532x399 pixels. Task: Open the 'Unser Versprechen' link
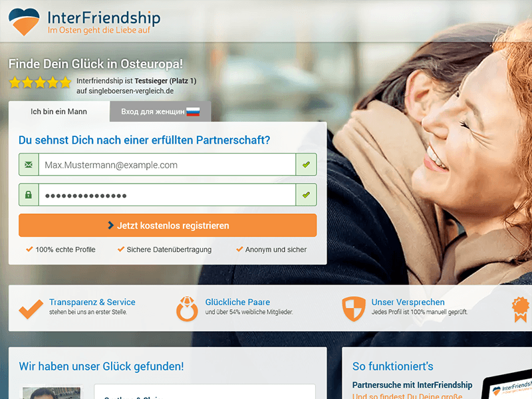[408, 302]
